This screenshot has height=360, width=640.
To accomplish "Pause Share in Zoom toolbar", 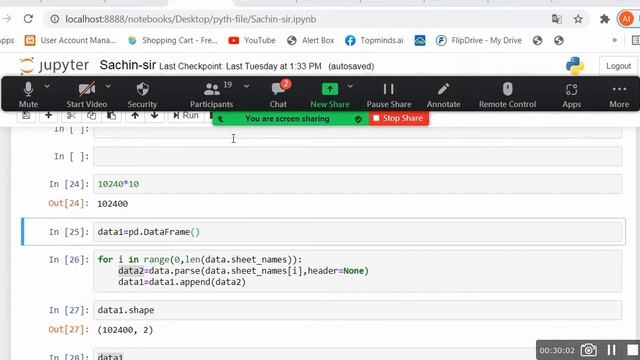I will click(389, 95).
